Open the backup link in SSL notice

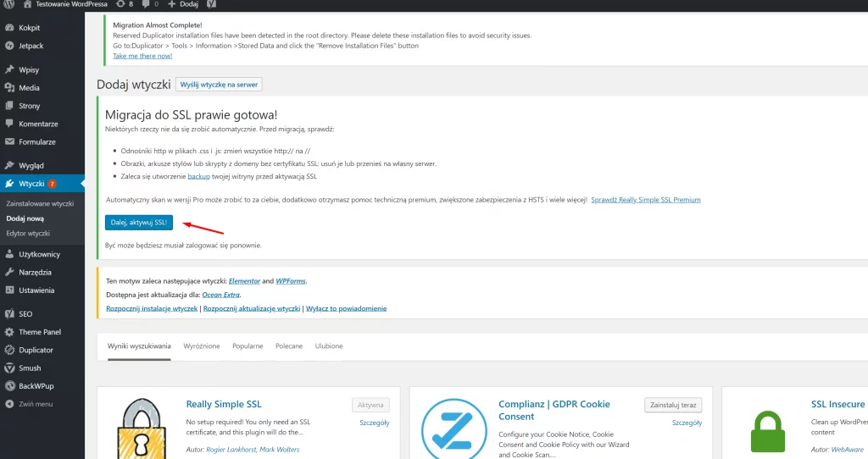(198, 176)
